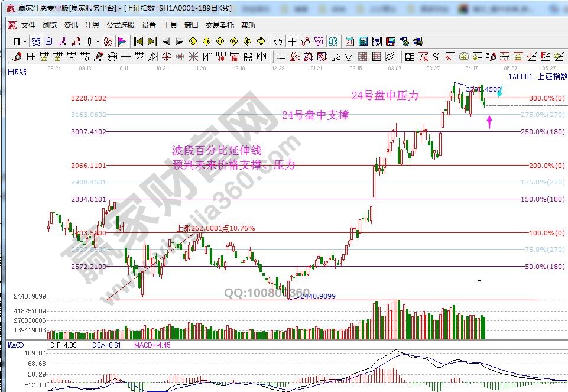The image size is (568, 392).
Task: Toggle the green 线 toolbar button
Action: click(x=333, y=41)
